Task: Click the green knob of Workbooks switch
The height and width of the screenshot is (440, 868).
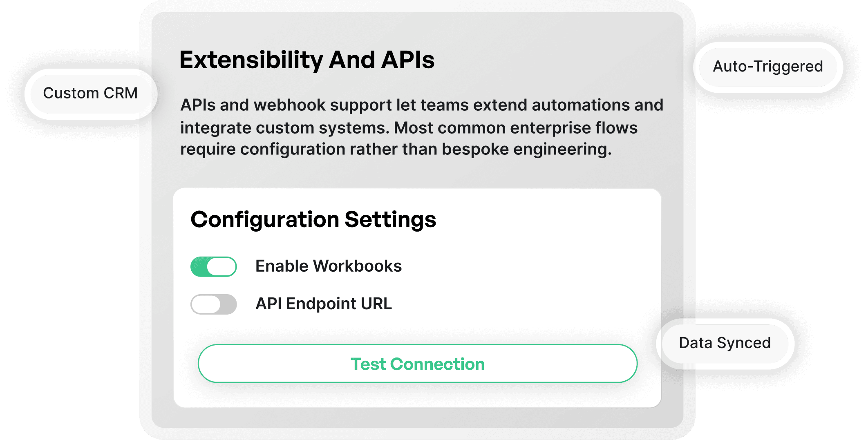Action: pos(222,266)
